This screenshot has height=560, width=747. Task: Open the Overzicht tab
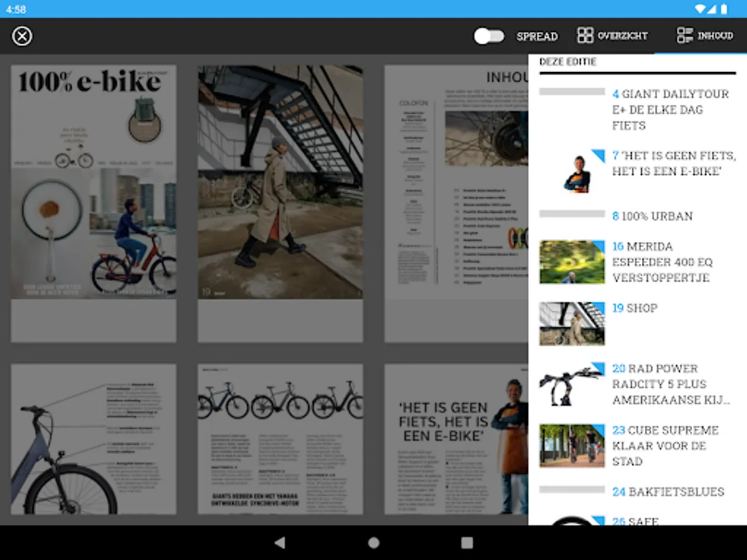tap(613, 35)
